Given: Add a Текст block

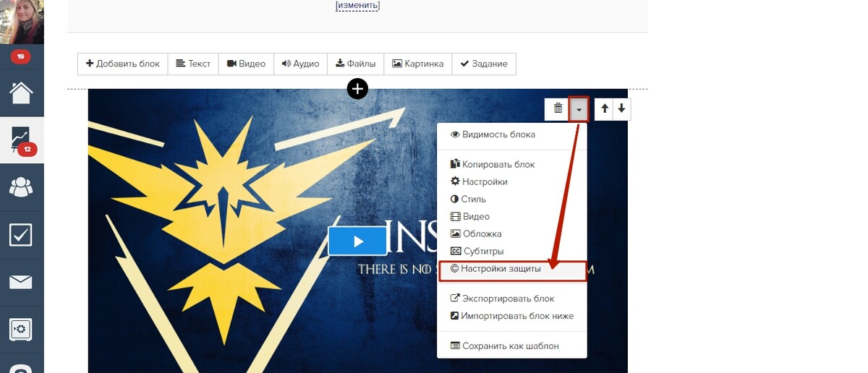Looking at the screenshot, I should coord(193,64).
